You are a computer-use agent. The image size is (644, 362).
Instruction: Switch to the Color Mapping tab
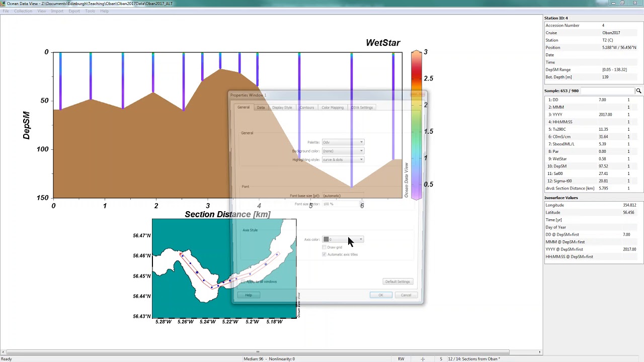(x=333, y=108)
